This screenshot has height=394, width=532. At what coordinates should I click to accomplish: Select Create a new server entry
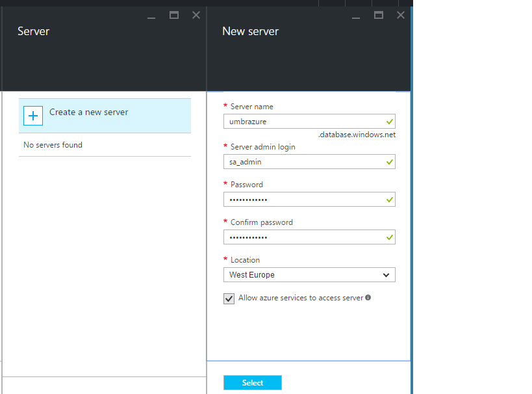pyautogui.click(x=105, y=116)
